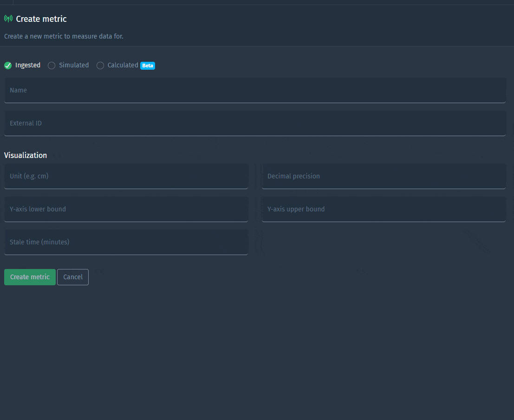Click the Calculated label text
The image size is (514, 420).
click(123, 66)
